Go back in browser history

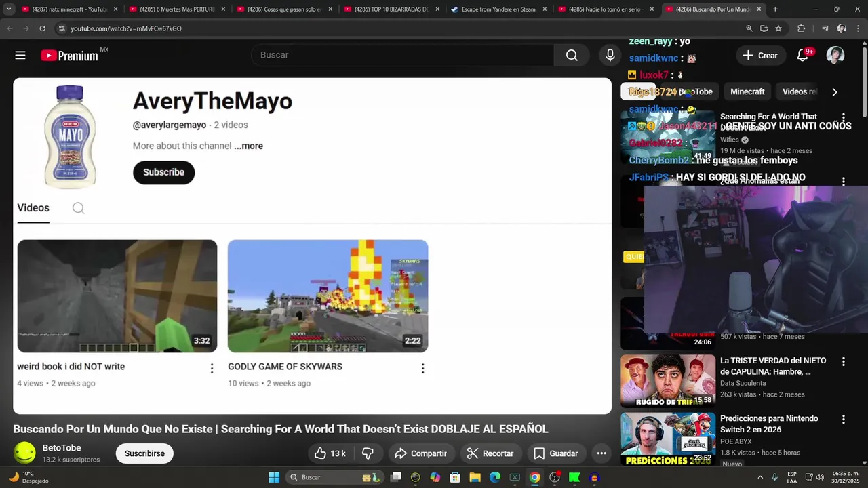(10, 28)
